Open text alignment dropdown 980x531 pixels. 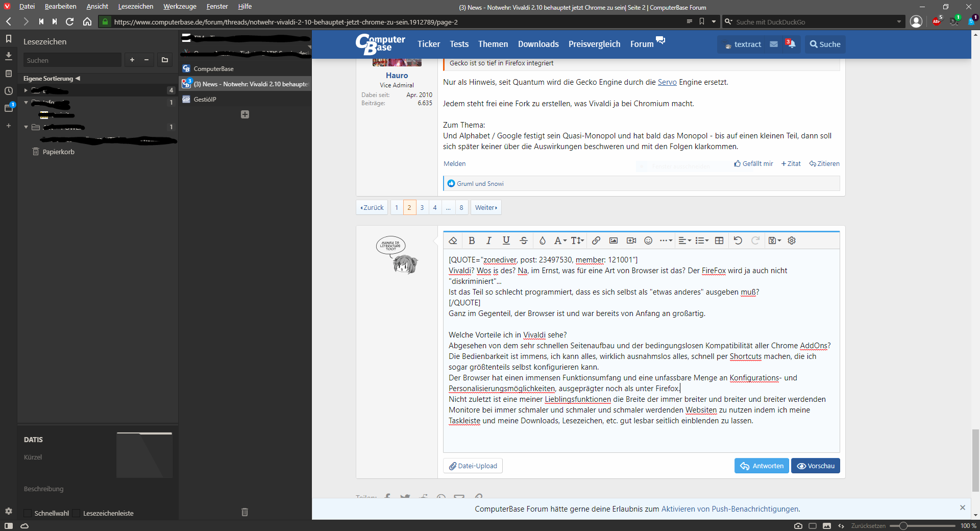coord(685,240)
